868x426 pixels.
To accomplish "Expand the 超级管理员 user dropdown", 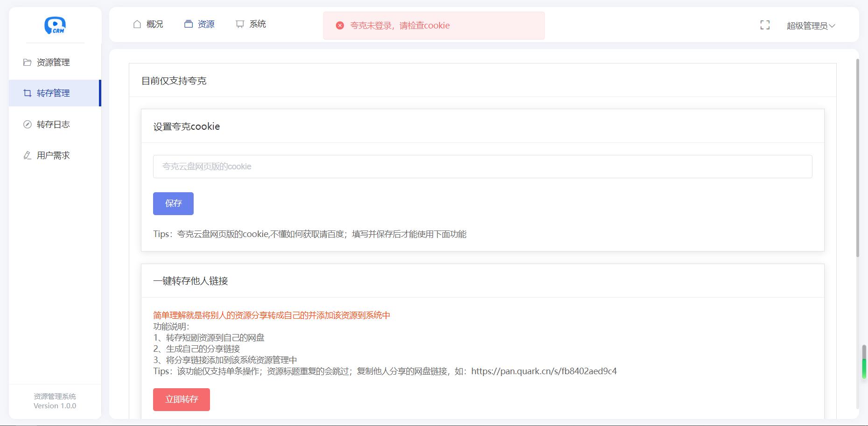I will pyautogui.click(x=811, y=26).
